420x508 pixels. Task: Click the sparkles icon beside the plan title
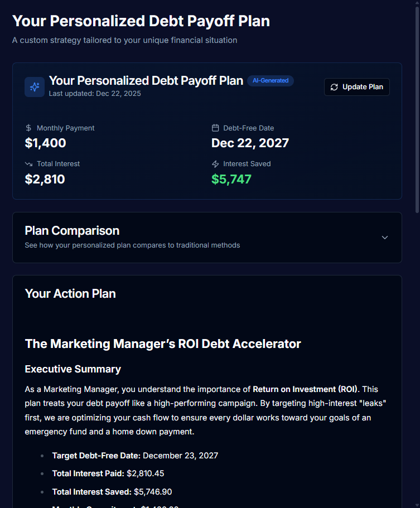[34, 87]
